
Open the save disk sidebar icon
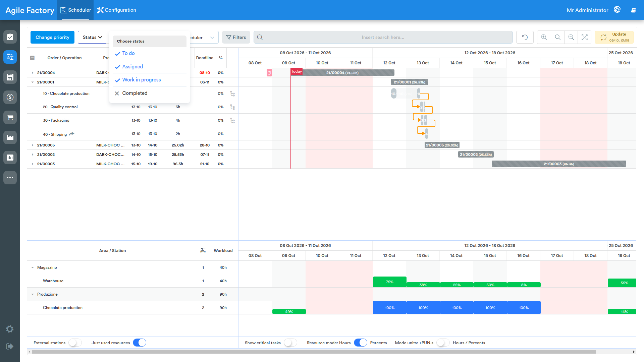point(10,77)
